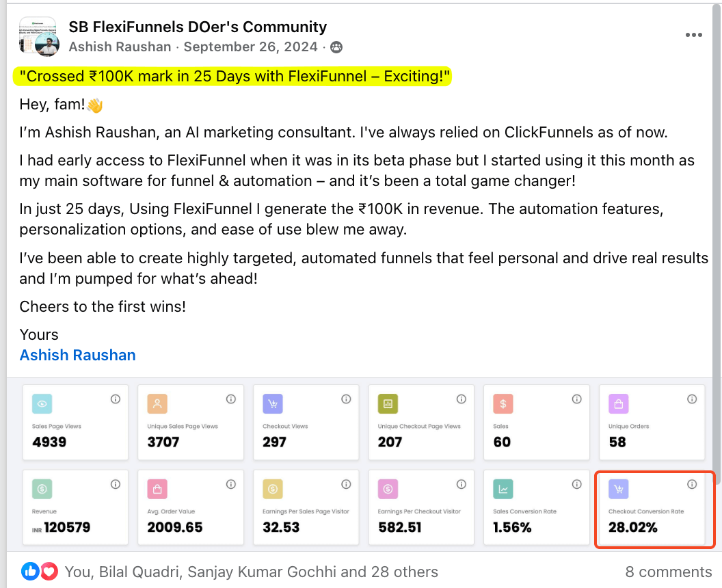Open SB FlexiFunnels DOer's Community group

(x=198, y=27)
